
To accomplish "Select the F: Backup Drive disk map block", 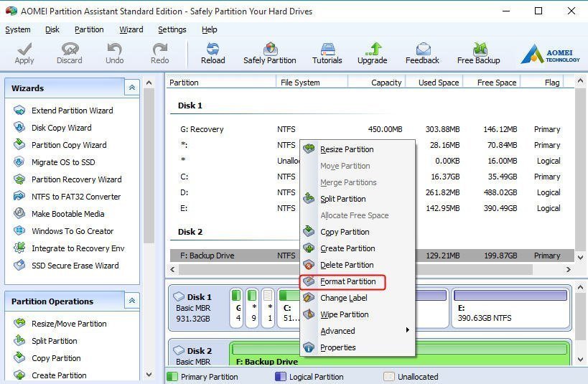I will click(x=400, y=353).
